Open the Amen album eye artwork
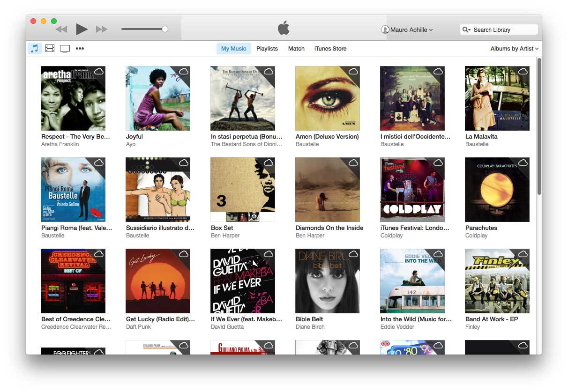The width and height of the screenshot is (568, 392). point(328,98)
